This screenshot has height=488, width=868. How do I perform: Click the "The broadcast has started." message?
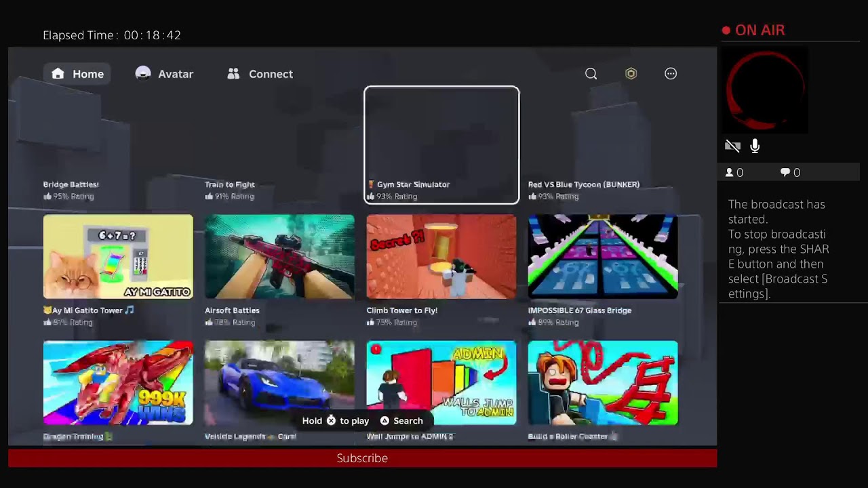776,211
